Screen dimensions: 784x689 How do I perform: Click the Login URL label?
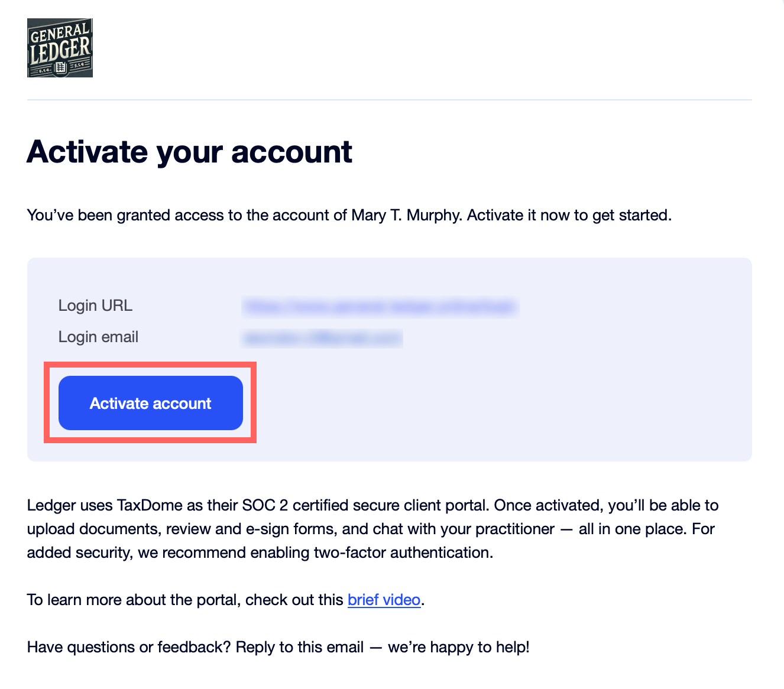pyautogui.click(x=95, y=305)
